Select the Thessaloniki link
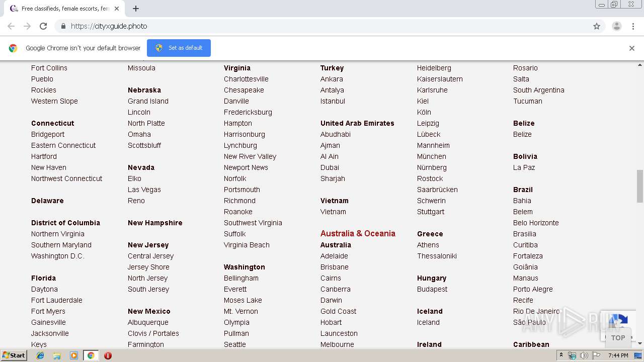 coord(437,256)
